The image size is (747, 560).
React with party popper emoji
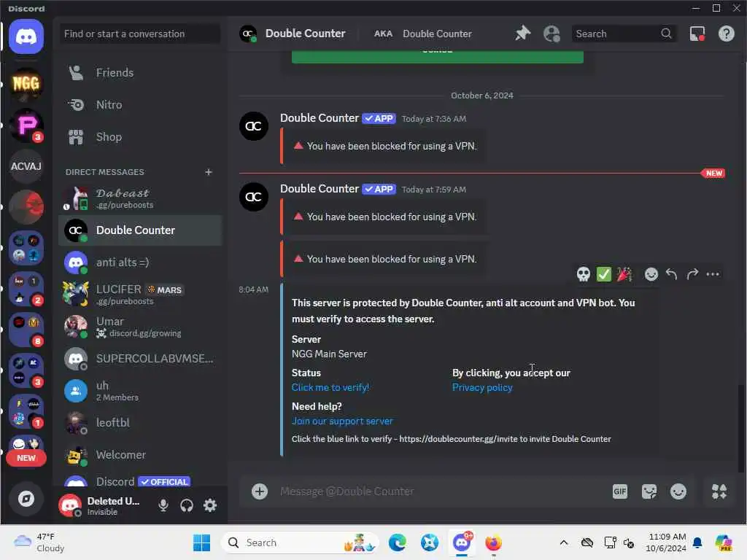624,274
